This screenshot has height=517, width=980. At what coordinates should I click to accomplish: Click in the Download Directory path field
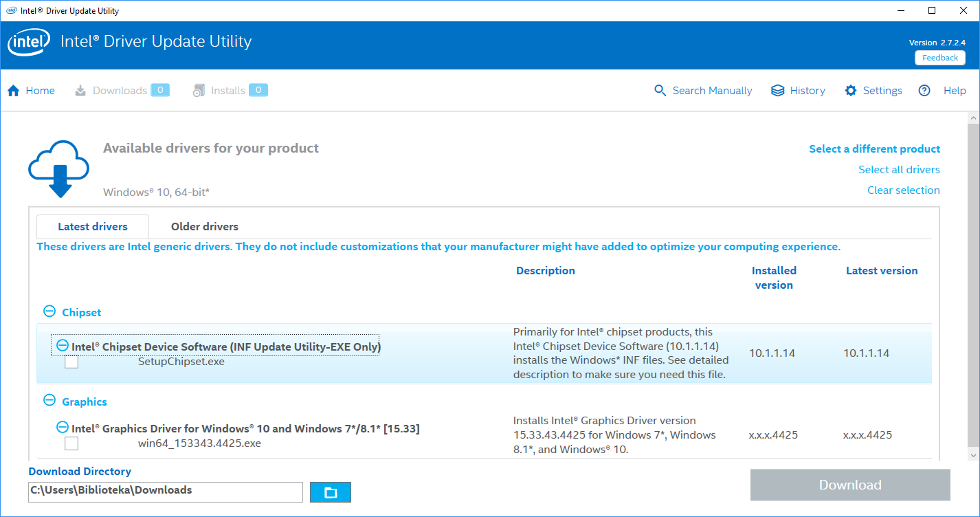point(166,492)
